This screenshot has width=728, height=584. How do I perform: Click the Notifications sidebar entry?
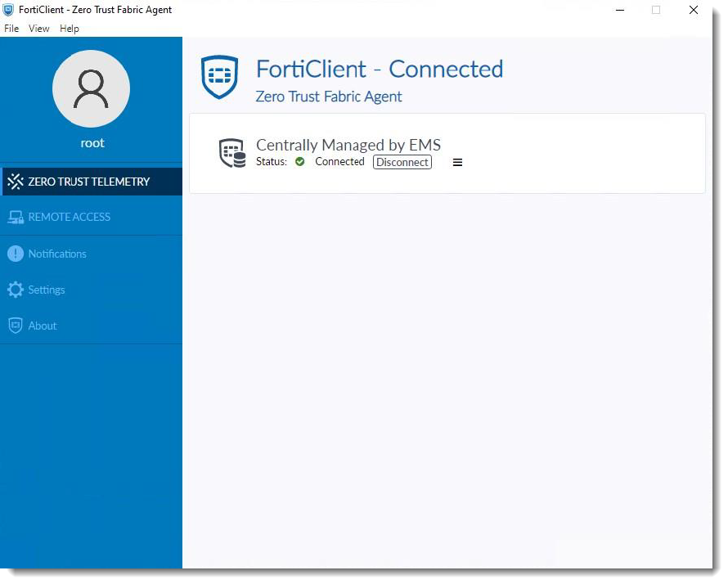pyautogui.click(x=58, y=254)
